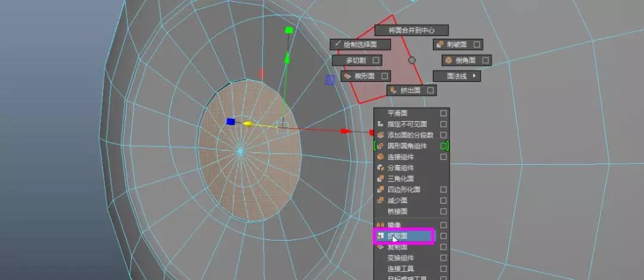Click the 挤出面 (Extrude Face) icon
The width and height of the screenshot is (644, 280).
coord(394,91)
